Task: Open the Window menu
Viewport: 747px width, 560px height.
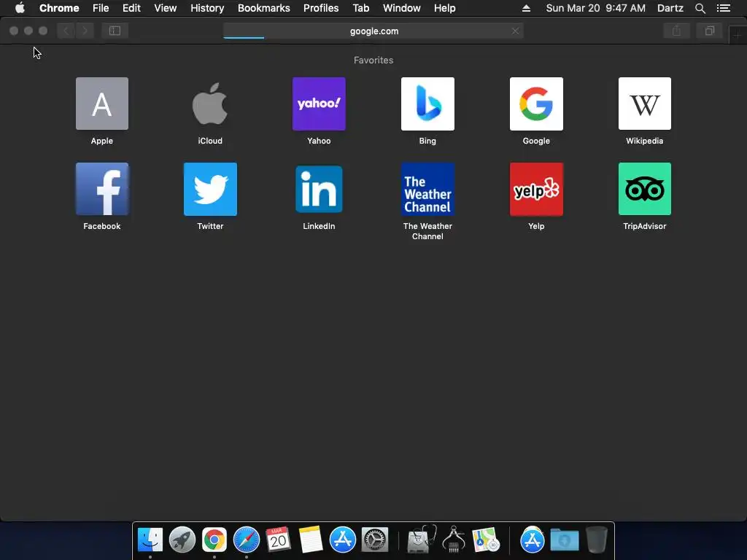Action: [402, 8]
